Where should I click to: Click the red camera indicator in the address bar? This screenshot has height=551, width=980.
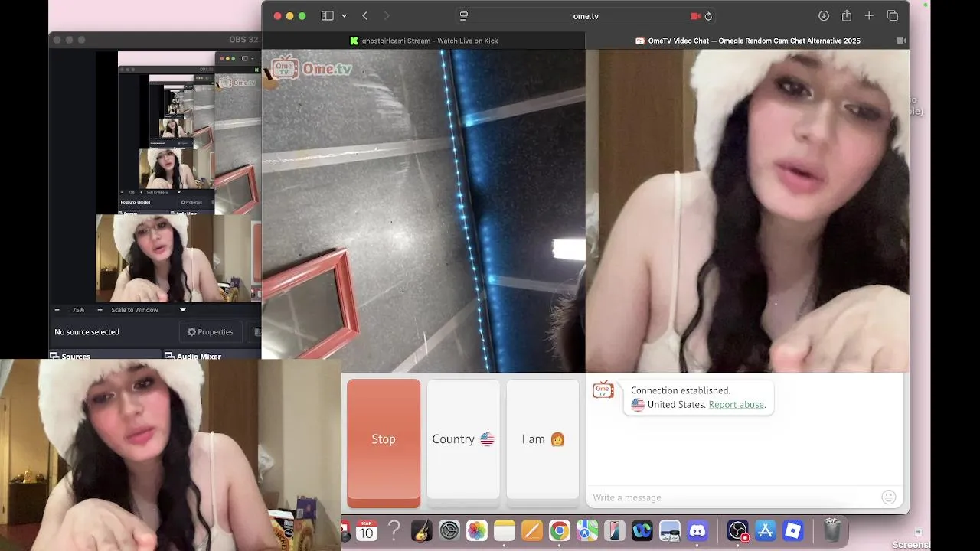pyautogui.click(x=695, y=16)
